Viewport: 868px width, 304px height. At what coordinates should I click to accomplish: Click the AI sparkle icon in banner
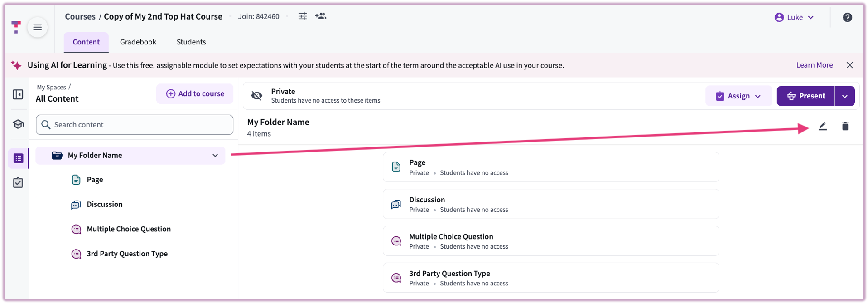[16, 65]
